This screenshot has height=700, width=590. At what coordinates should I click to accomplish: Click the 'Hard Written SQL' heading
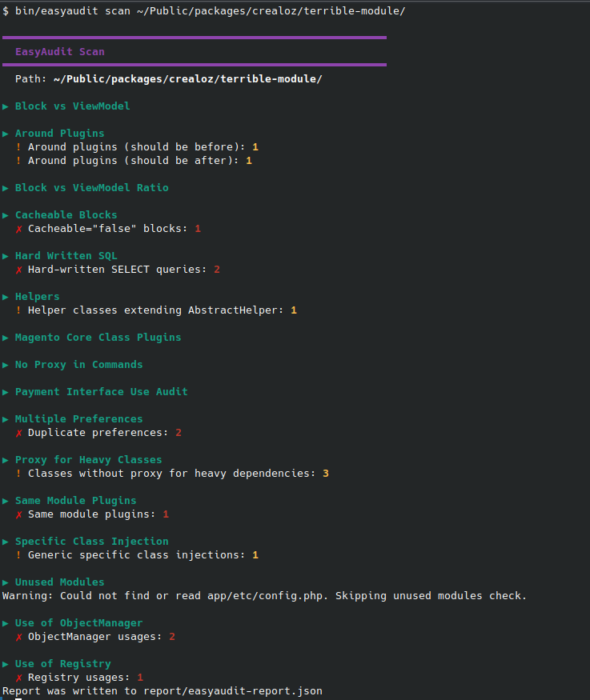click(x=66, y=256)
